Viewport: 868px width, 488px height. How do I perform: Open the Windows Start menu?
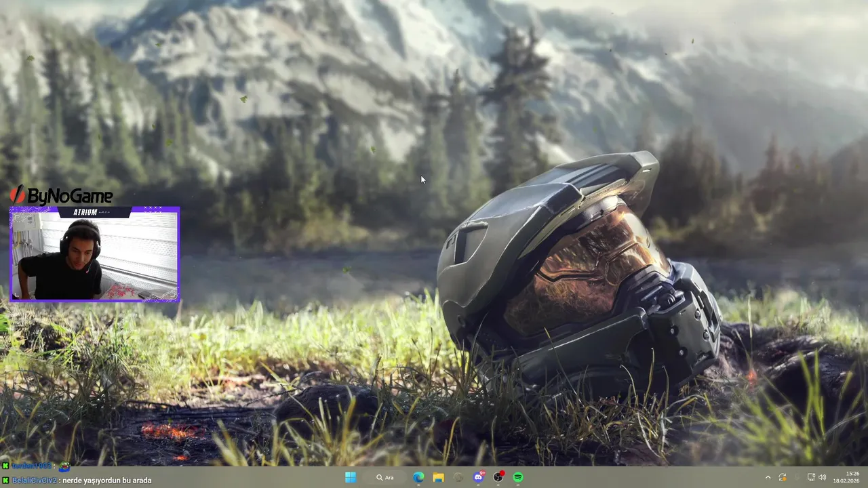[350, 477]
